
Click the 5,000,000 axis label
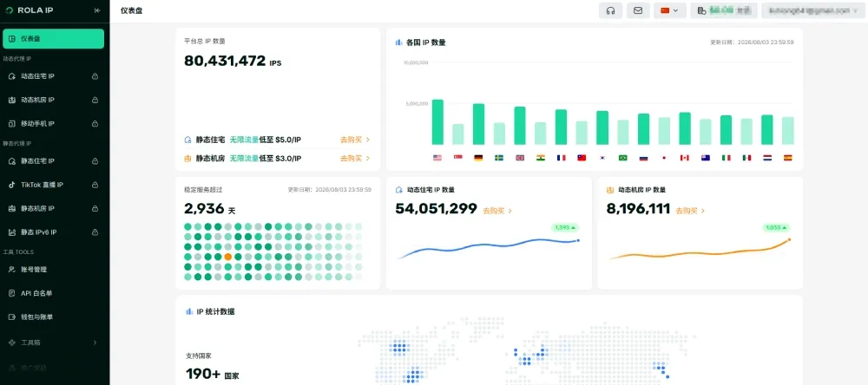(417, 104)
